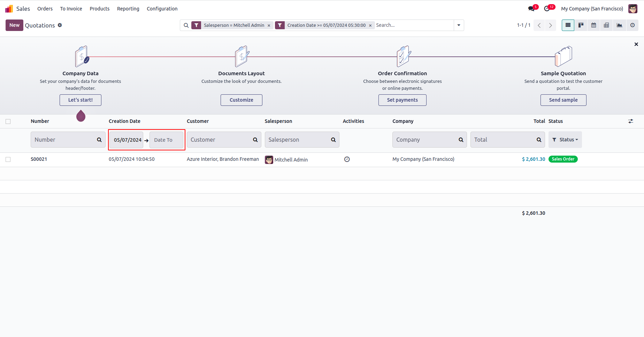644x337 pixels.
Task: Sort by the Creation Date column header
Action: (x=124, y=121)
